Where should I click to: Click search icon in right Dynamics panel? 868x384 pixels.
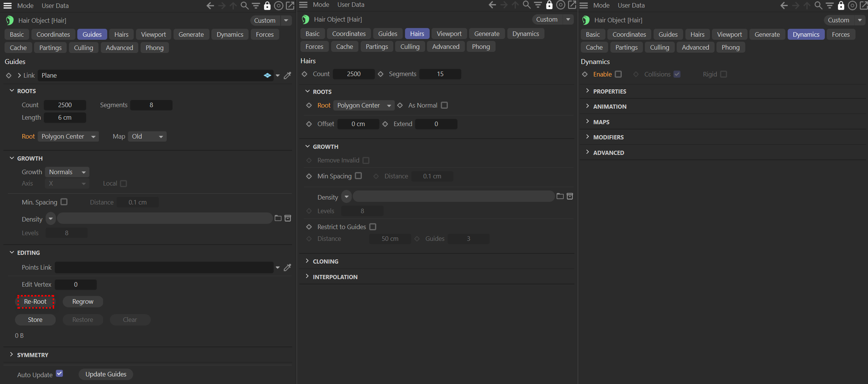click(x=818, y=5)
